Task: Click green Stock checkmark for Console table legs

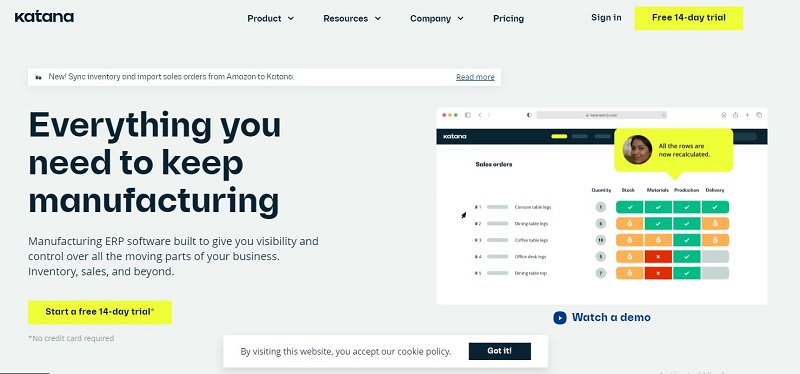Action: [x=630, y=207]
